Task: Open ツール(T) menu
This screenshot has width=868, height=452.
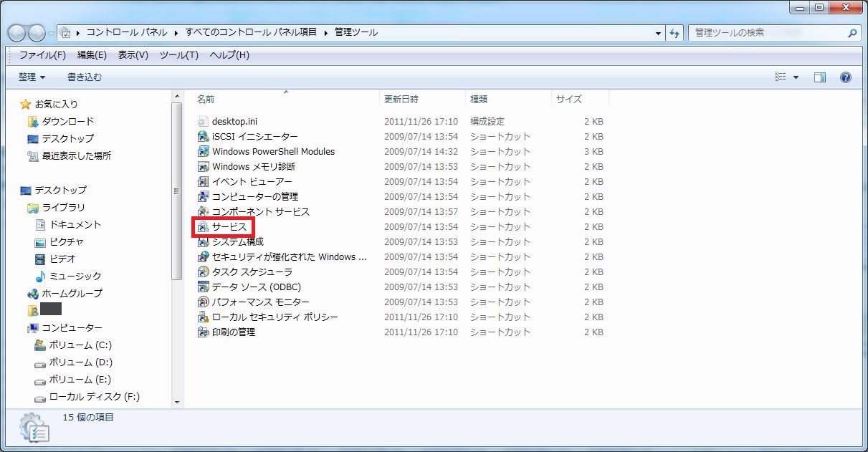Action: 179,55
